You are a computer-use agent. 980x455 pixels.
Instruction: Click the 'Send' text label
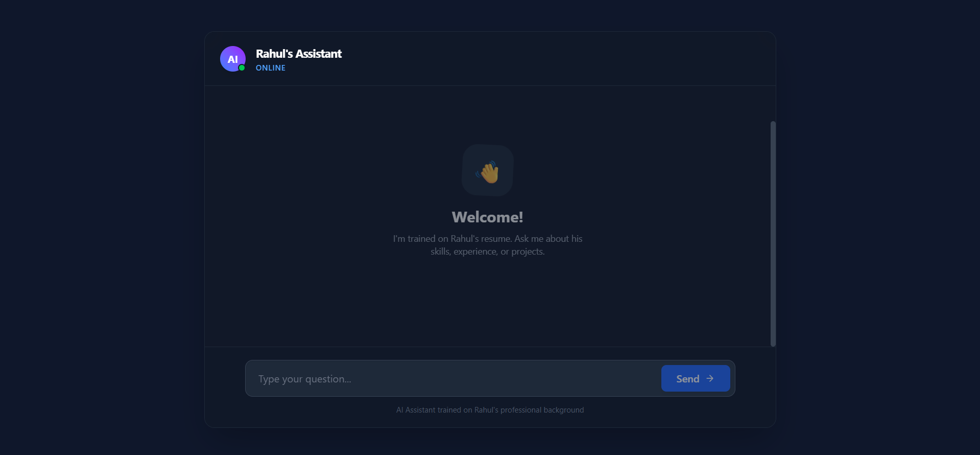point(687,379)
